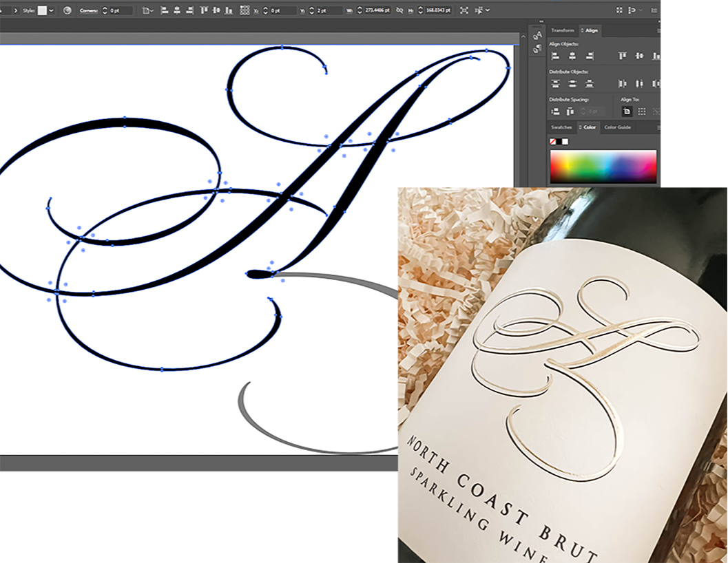This screenshot has height=563, width=728.
Task: Click the canvas scroll up arrow
Action: [523, 36]
